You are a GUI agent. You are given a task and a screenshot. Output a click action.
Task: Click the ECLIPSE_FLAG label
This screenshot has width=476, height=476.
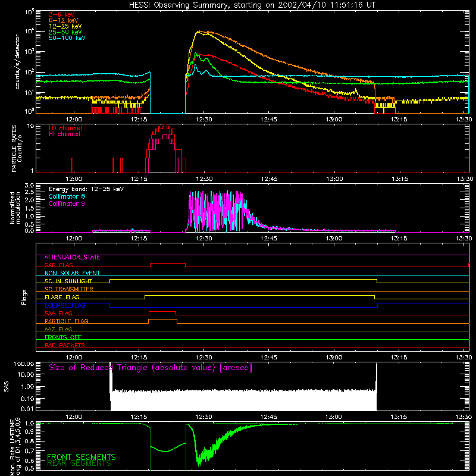(x=65, y=305)
